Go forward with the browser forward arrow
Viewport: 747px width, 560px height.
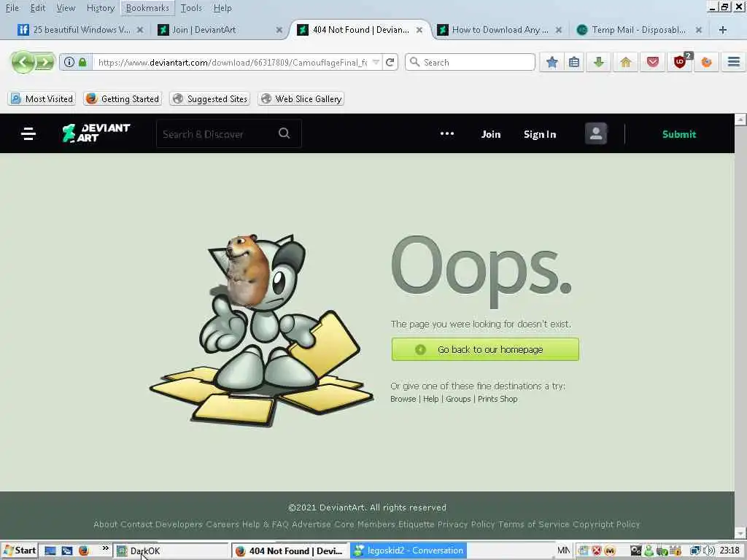[x=45, y=62]
